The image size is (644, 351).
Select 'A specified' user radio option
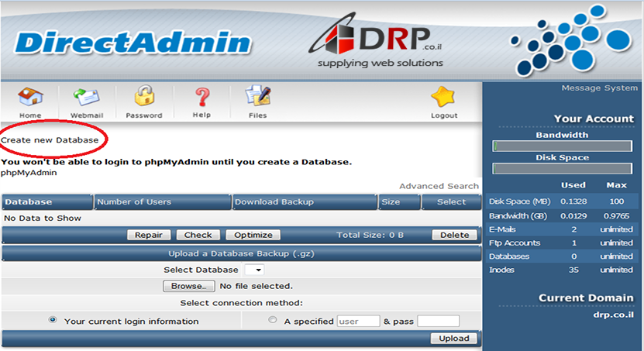pos(272,320)
